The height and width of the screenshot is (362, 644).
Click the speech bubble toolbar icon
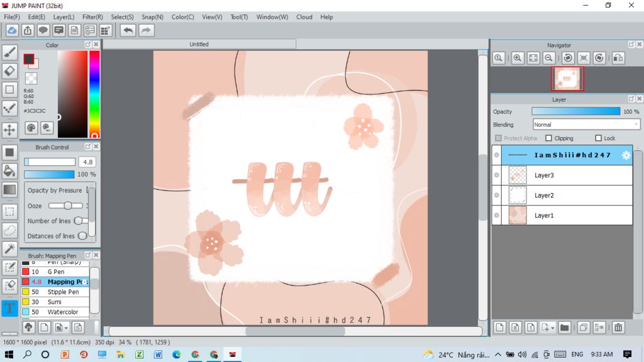click(x=43, y=30)
